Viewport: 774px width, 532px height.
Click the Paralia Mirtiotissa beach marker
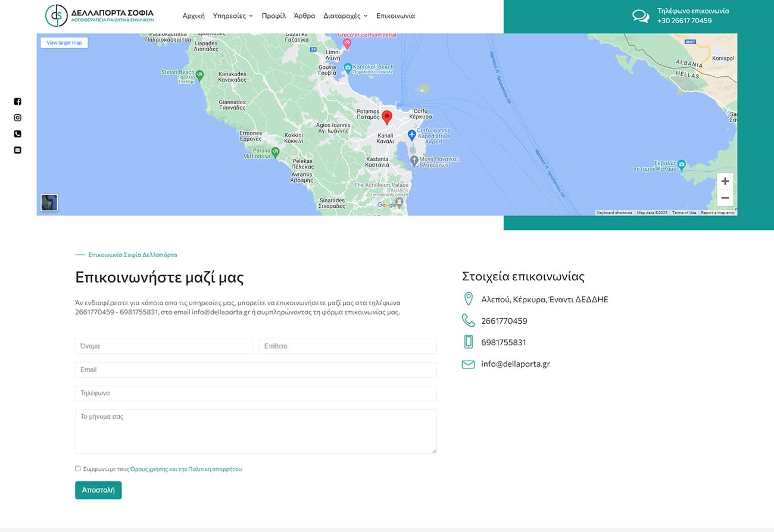click(x=275, y=152)
